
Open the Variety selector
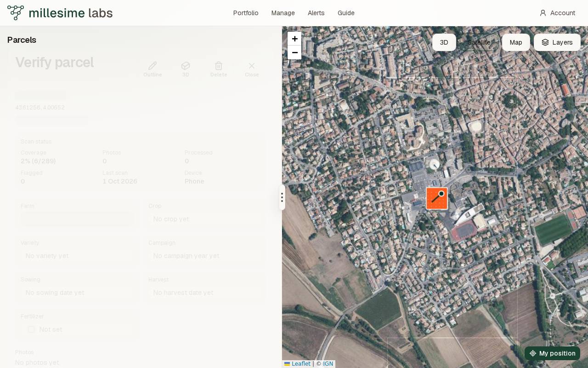(x=77, y=256)
